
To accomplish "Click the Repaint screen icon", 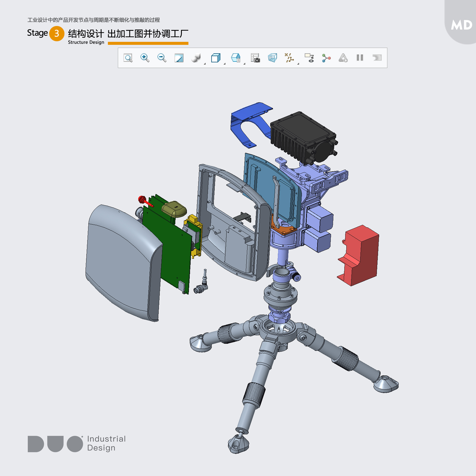I will [x=179, y=58].
